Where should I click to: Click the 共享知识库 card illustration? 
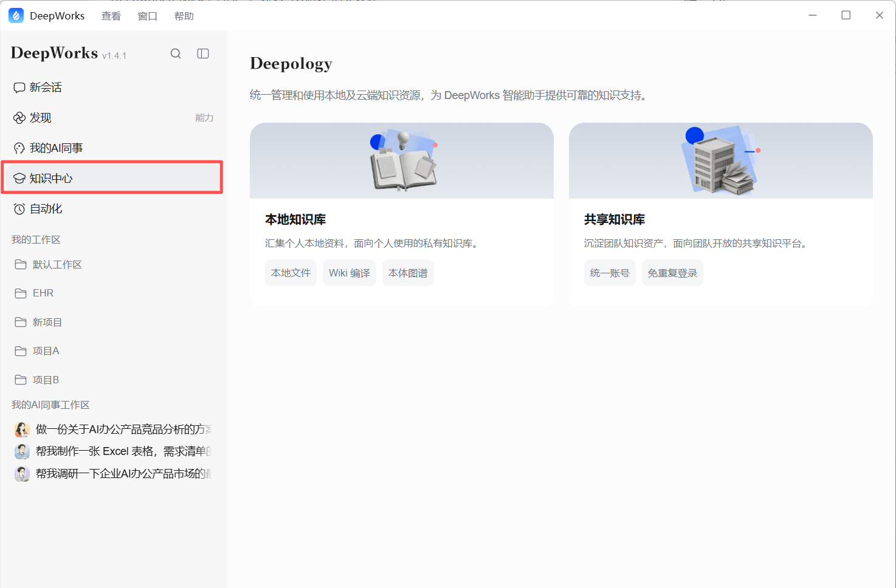point(721,161)
